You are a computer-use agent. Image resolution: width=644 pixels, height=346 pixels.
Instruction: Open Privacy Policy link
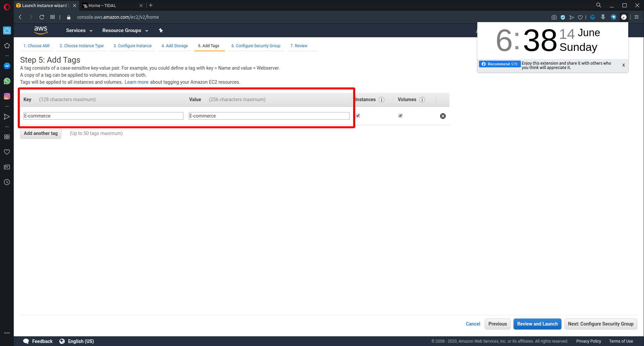point(588,341)
